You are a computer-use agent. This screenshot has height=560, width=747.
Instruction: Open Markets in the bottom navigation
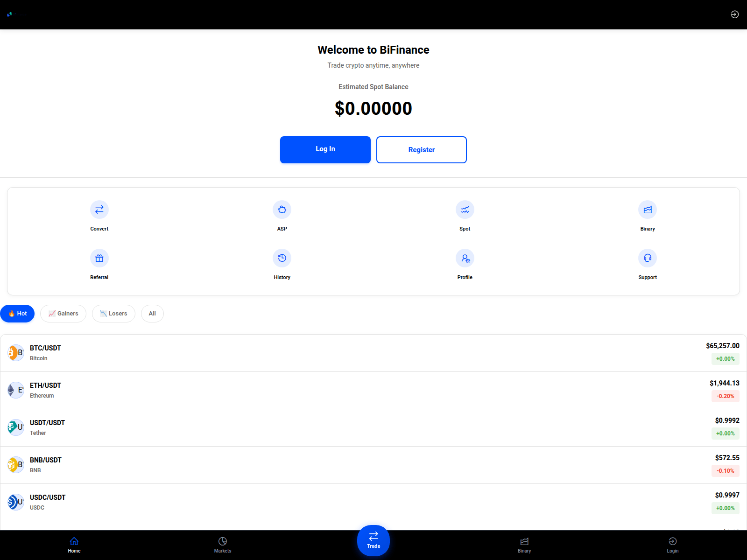(x=223, y=545)
